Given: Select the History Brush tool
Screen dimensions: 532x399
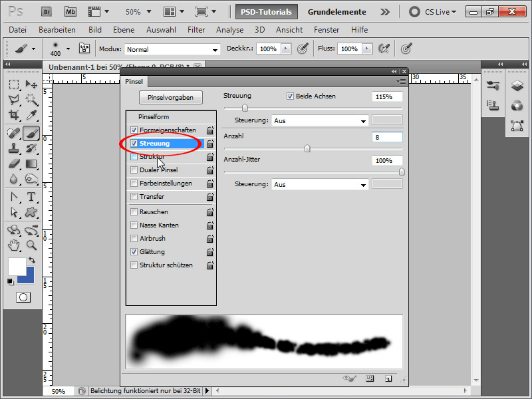Looking at the screenshot, I should (x=31, y=148).
